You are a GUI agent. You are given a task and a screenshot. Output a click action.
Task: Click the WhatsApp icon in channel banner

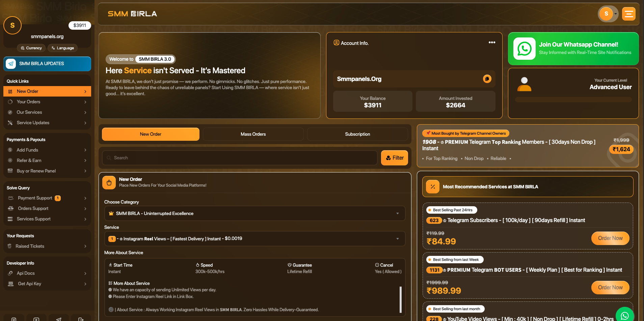click(524, 49)
